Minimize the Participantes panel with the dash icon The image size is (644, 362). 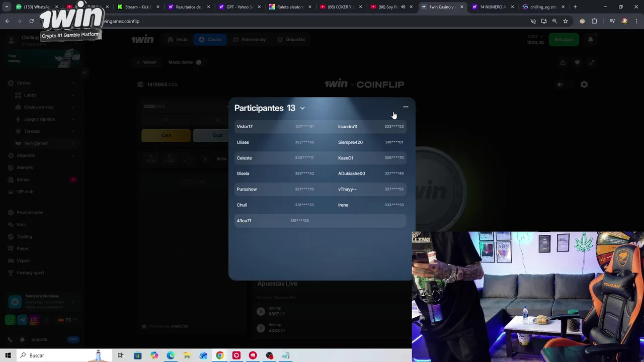[x=406, y=107]
